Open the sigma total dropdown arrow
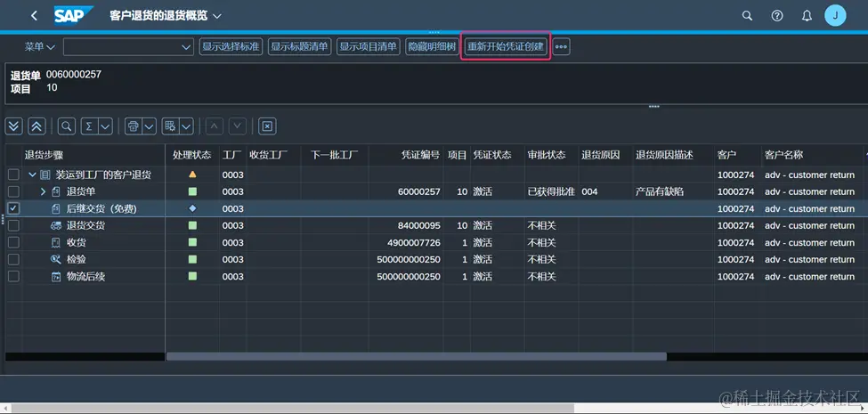The height and width of the screenshot is (414, 868). [x=106, y=126]
